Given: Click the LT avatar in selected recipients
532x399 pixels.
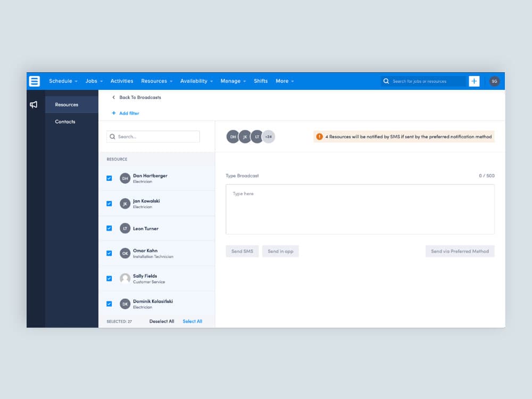Looking at the screenshot, I should pyautogui.click(x=257, y=137).
